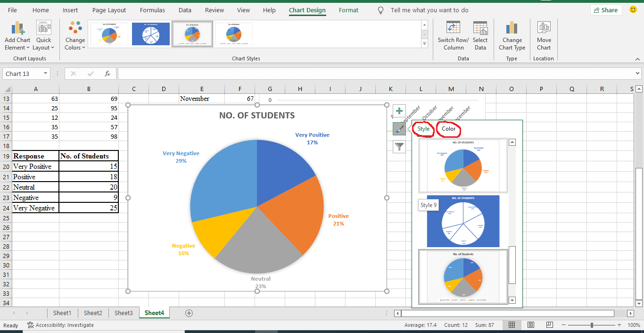Switch to the Format ribbon tab
Screen dimensions: 644x333
tap(348, 10)
